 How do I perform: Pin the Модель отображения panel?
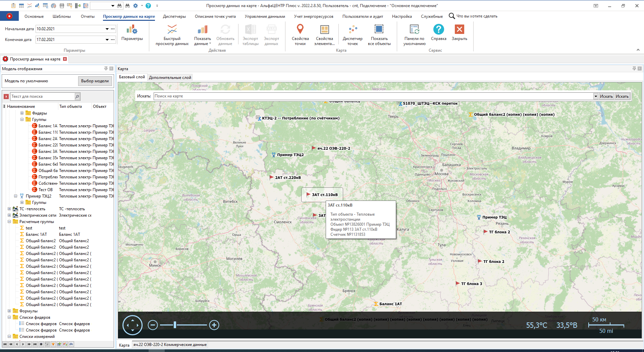105,69
